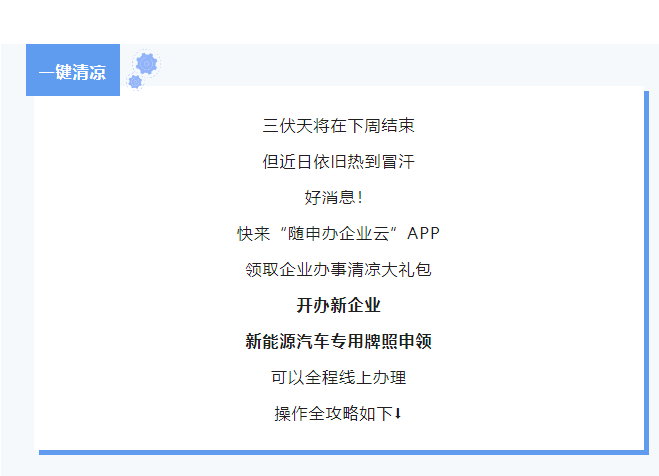Click the blue right border of the card
This screenshot has width=659, height=476.
click(646, 270)
